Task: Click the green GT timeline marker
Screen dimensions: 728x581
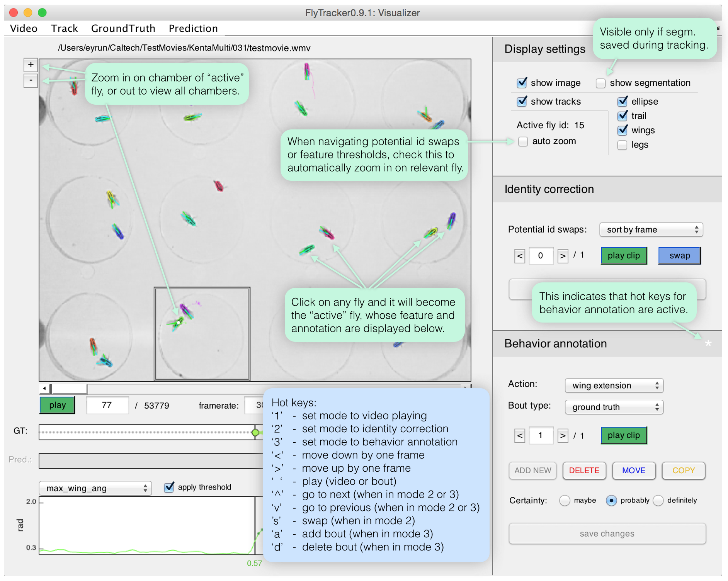Action: [255, 432]
